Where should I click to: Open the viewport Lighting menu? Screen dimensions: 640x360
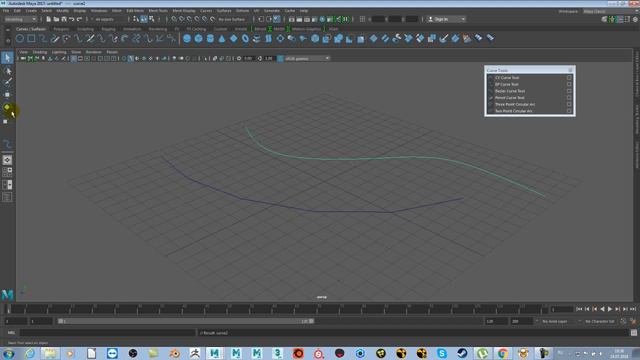tap(59, 52)
